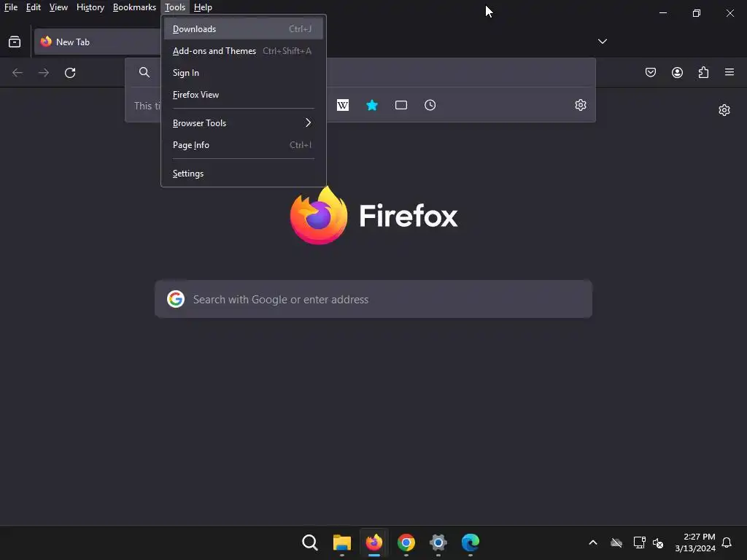Open the clock and date flyout
This screenshot has width=747, height=560.
[695, 542]
